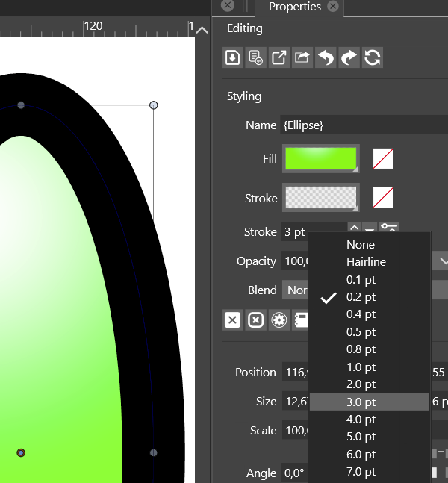Click the Undo arrow icon
The width and height of the screenshot is (448, 483).
326,57
